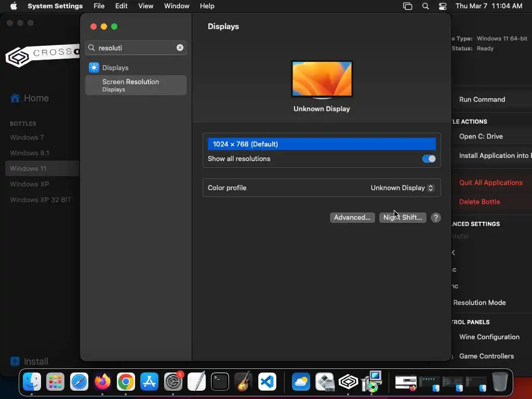Click the CrossOver icon in the Dock
This screenshot has height=399, width=532.
coord(348,382)
